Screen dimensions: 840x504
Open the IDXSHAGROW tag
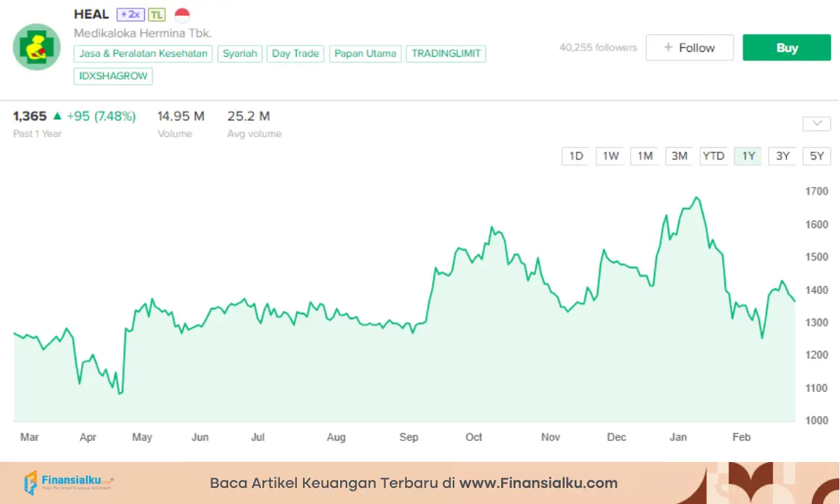tap(113, 76)
